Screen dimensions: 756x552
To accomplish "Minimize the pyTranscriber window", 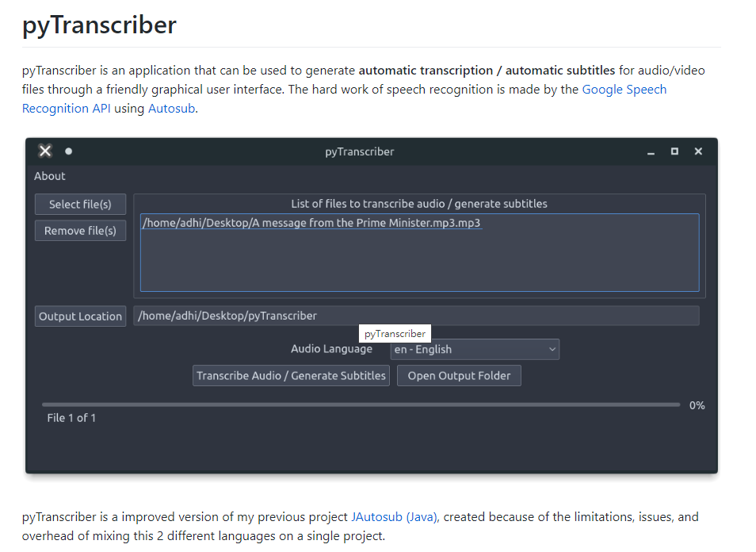I will click(651, 151).
